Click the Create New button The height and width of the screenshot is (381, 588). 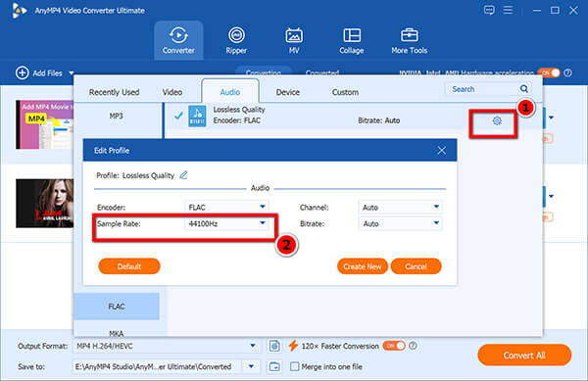(363, 266)
